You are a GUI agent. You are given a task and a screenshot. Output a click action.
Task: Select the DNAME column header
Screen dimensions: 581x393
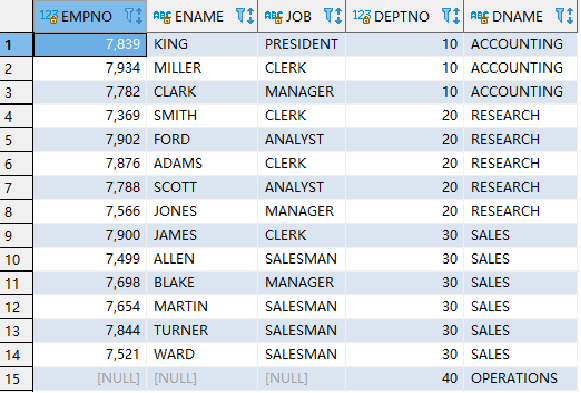521,16
